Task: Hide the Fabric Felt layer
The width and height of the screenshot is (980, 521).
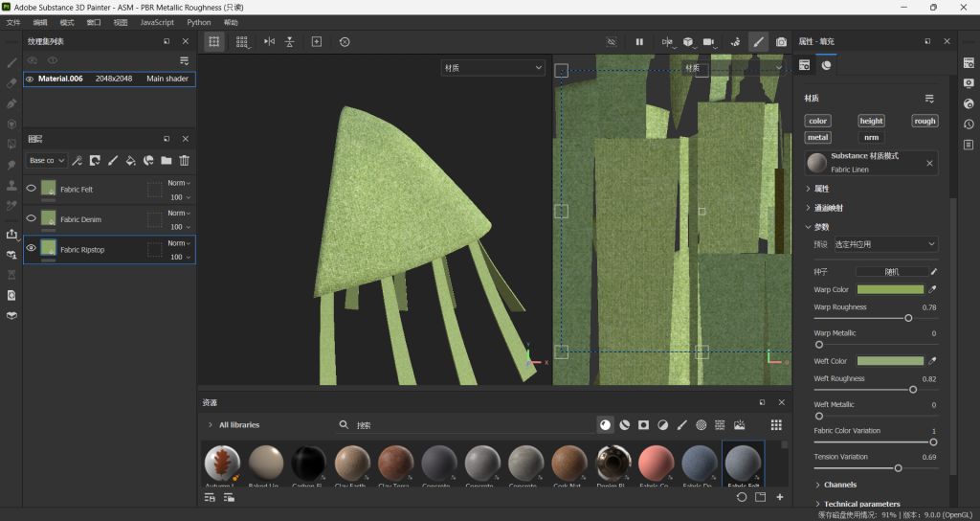Action: (31, 188)
